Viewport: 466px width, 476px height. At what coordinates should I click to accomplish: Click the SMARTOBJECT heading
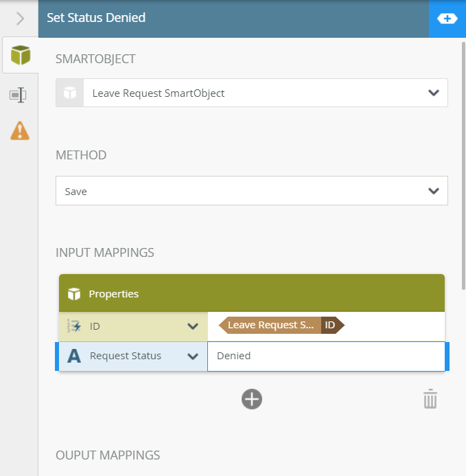coord(95,59)
